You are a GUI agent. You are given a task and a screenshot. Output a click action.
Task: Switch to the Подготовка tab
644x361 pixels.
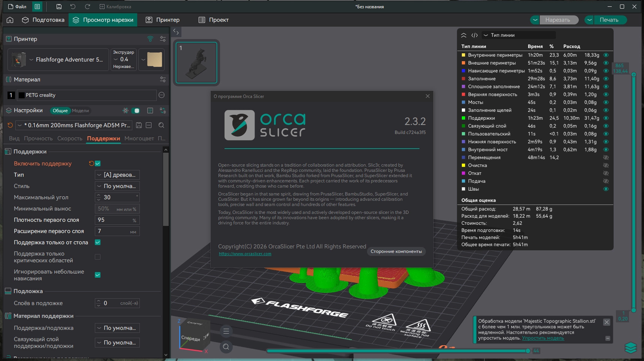43,20
